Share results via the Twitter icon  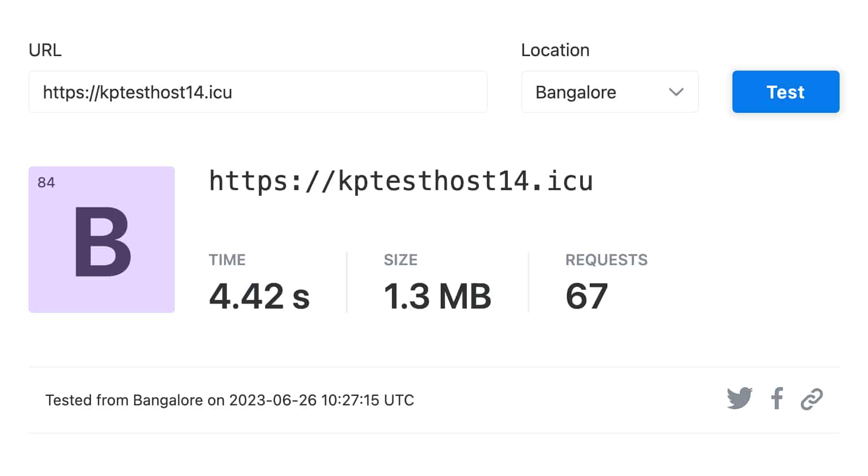[x=740, y=398]
